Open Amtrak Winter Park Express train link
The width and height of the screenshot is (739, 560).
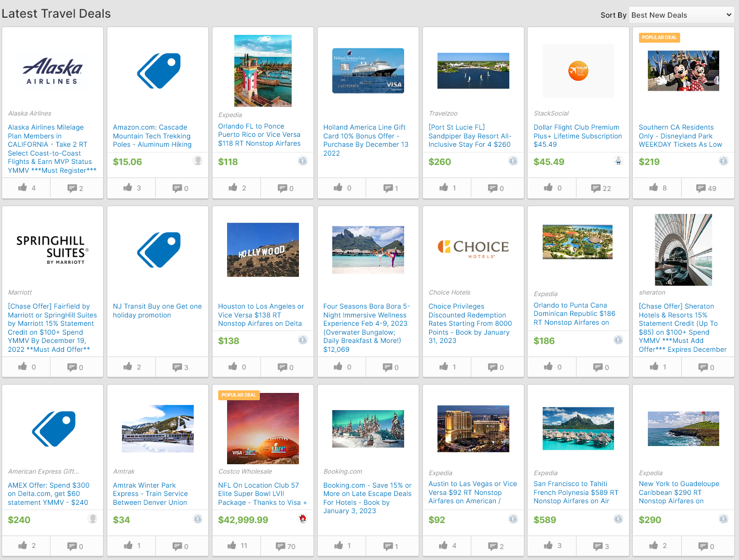(151, 494)
